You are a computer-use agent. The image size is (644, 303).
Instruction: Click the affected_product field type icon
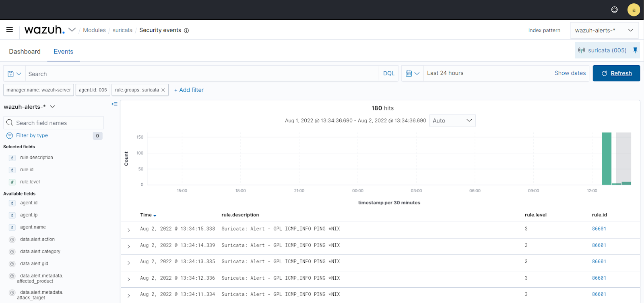12,276
